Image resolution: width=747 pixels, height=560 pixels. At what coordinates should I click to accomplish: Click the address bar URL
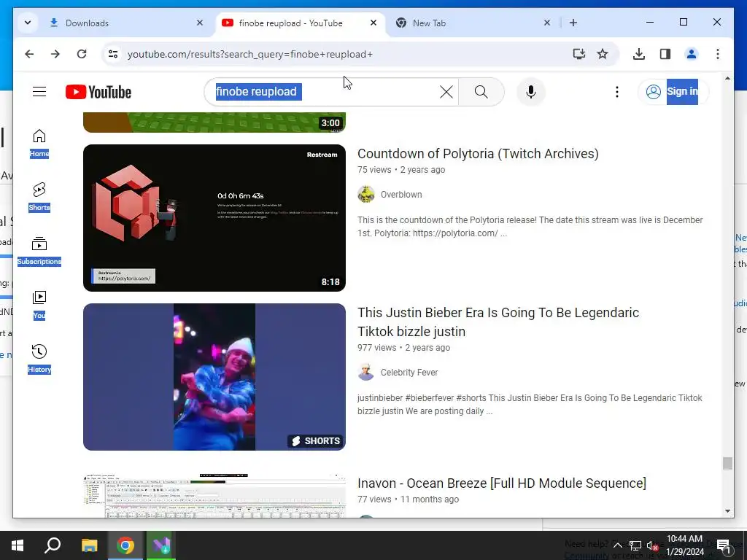(250, 54)
